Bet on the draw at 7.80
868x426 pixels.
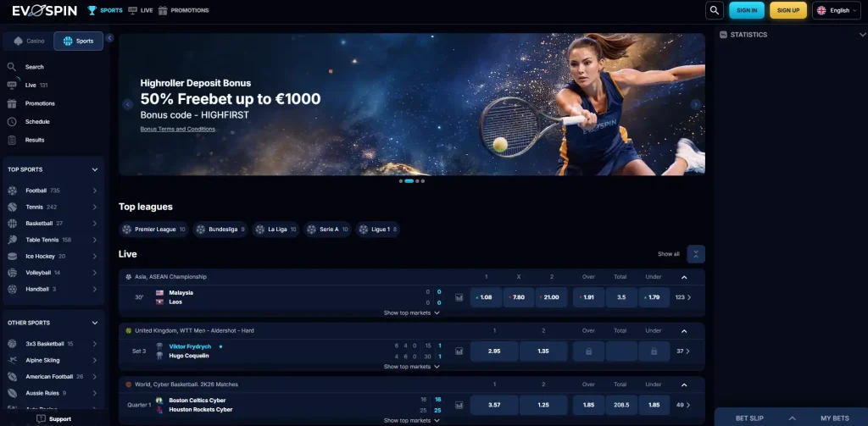pyautogui.click(x=519, y=297)
